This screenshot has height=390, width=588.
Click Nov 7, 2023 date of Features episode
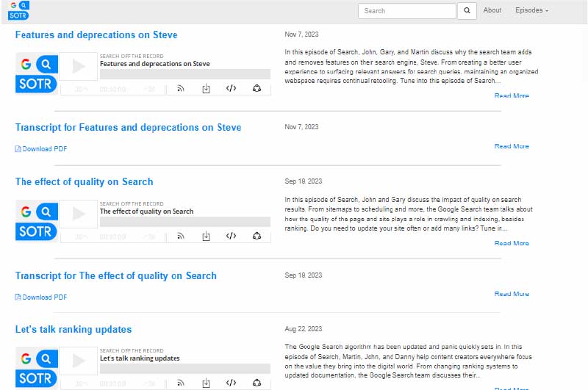click(301, 35)
